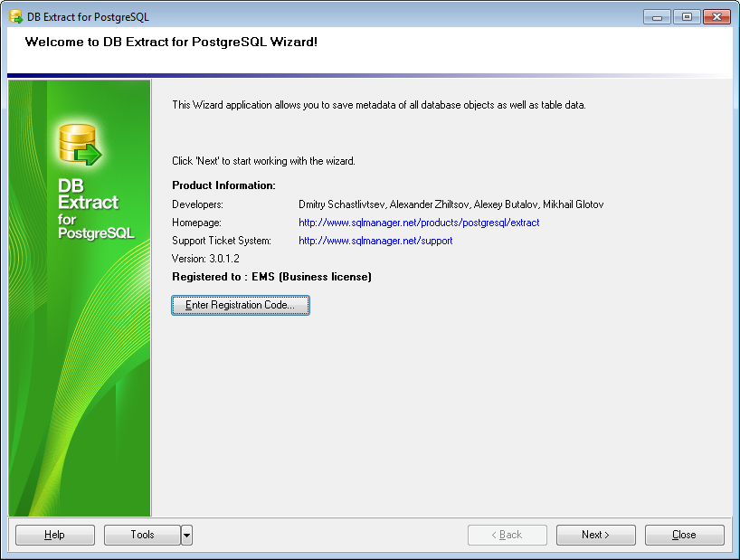Click the DB Extract title bar icon
The width and height of the screenshot is (740, 560).
[15, 17]
